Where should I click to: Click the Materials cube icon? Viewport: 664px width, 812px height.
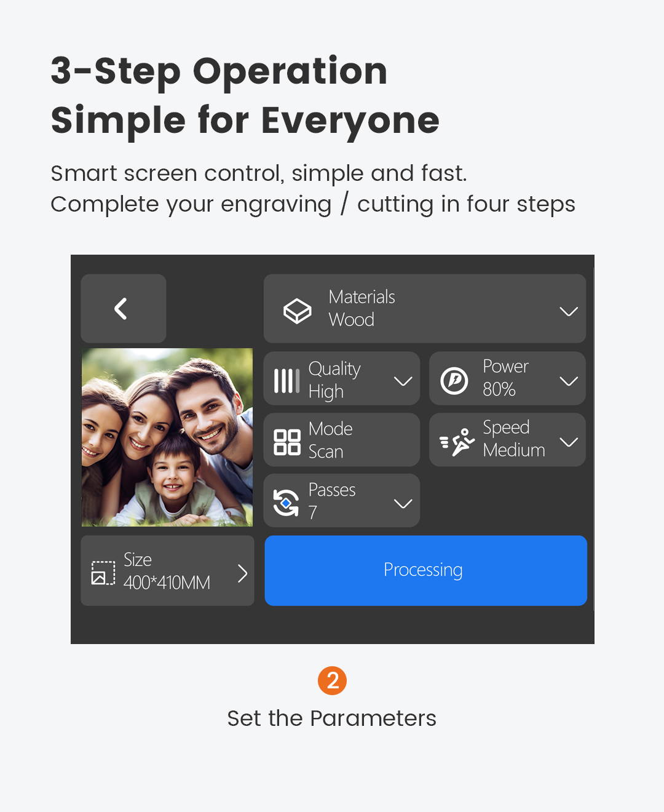pos(297,311)
